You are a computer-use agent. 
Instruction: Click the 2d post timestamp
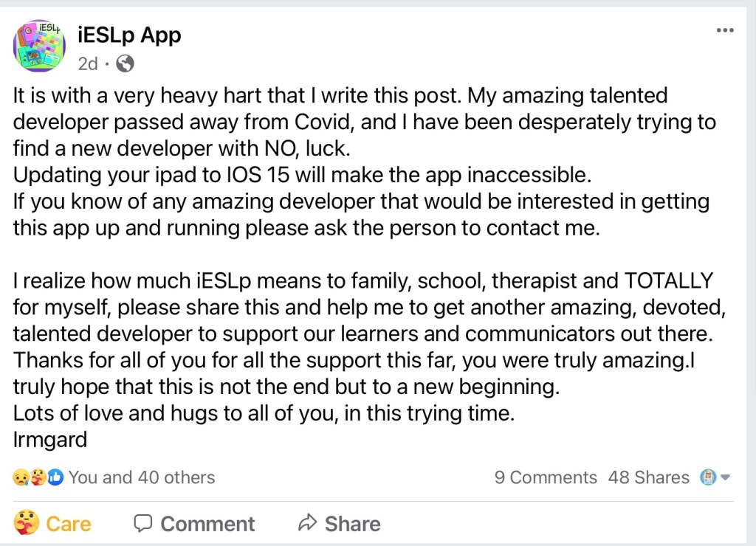88,64
